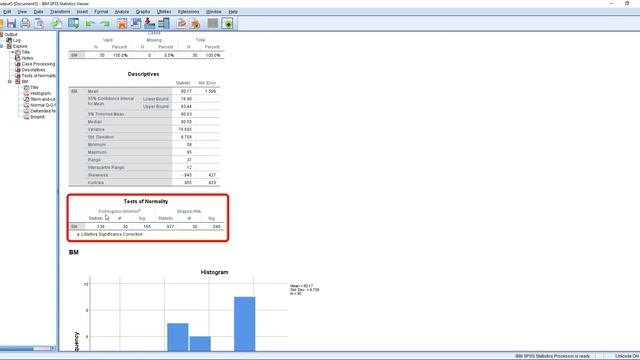Viewport: 640px width, 360px height.
Task: Minimize the SPSS Viewer window
Action: (611, 3)
